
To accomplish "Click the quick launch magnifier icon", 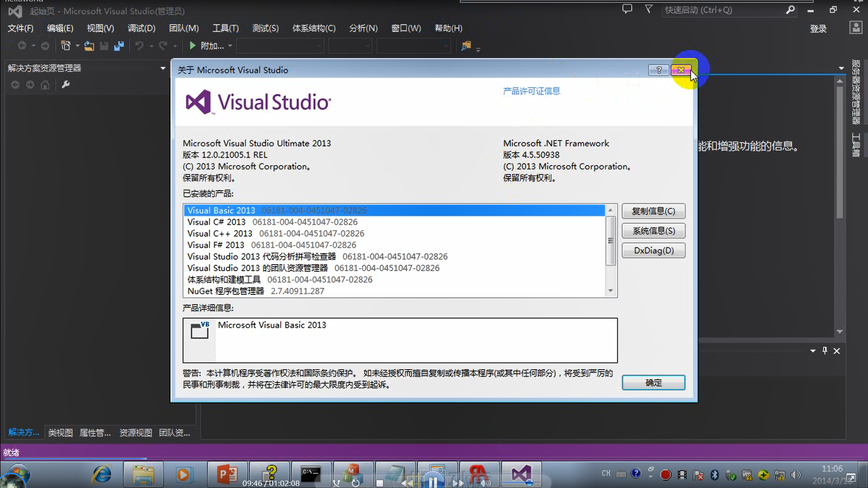I will coord(790,10).
